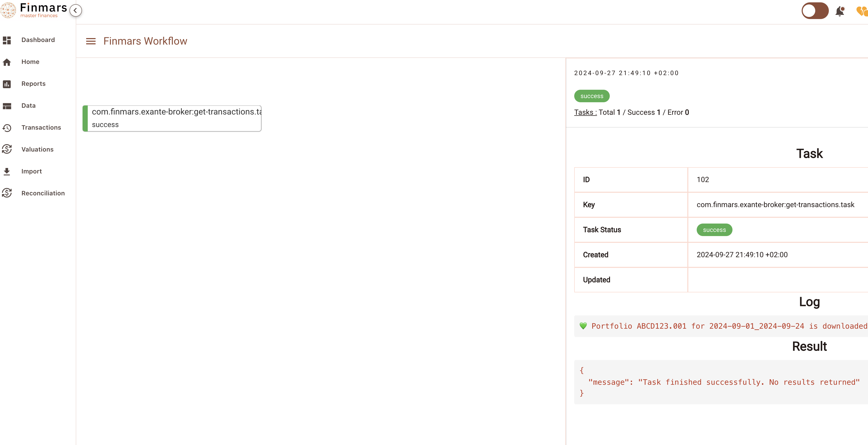Open the Reports menu item
The height and width of the screenshot is (445, 868).
click(33, 84)
